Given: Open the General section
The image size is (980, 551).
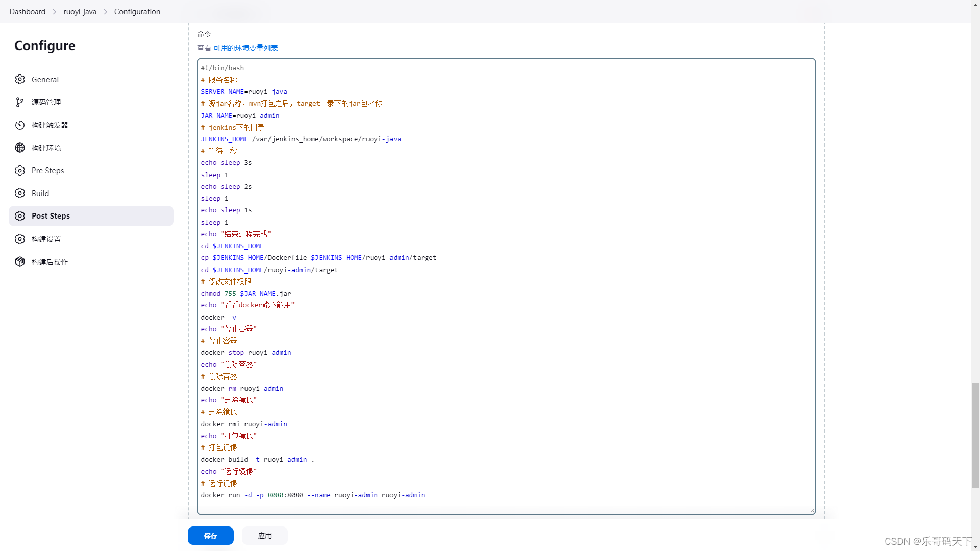Looking at the screenshot, I should (x=91, y=79).
